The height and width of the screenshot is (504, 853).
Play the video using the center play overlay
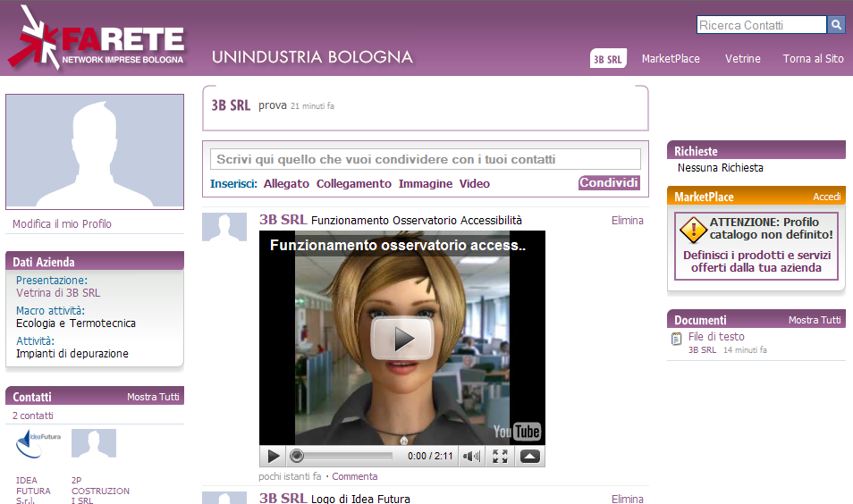click(402, 339)
